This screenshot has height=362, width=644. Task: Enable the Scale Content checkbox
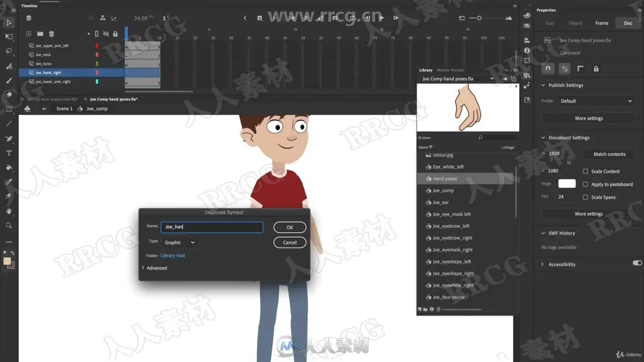click(585, 171)
